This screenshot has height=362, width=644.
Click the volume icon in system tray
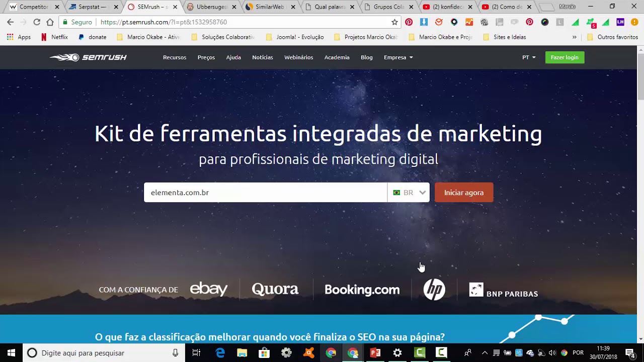coord(552,353)
